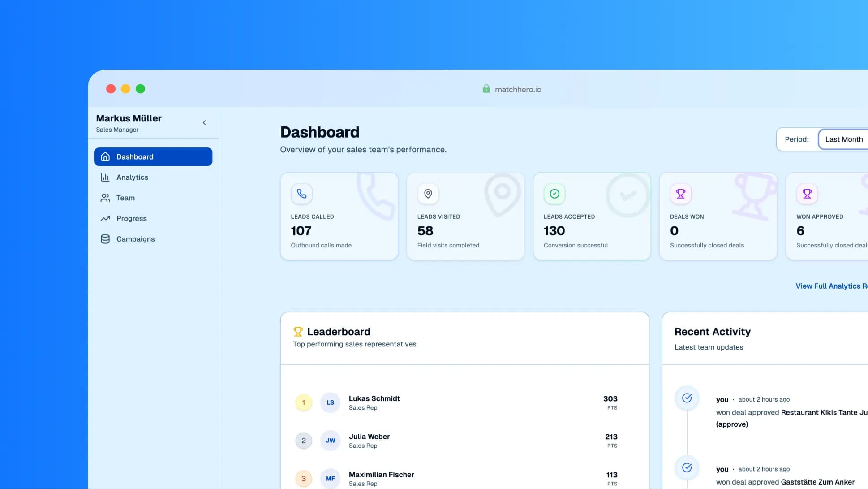Select Julia Weber in the leaderboard
This screenshot has height=489, width=868.
click(369, 437)
